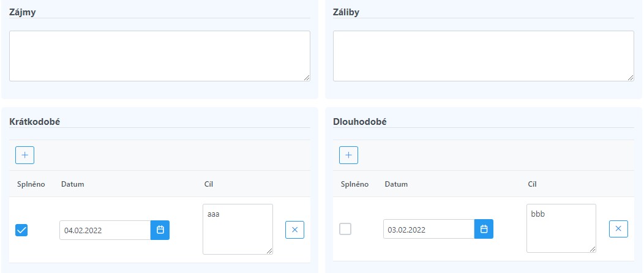Viewport: 644px width, 273px height.
Task: Focus the 04.02.2022 date field
Action: 105,230
